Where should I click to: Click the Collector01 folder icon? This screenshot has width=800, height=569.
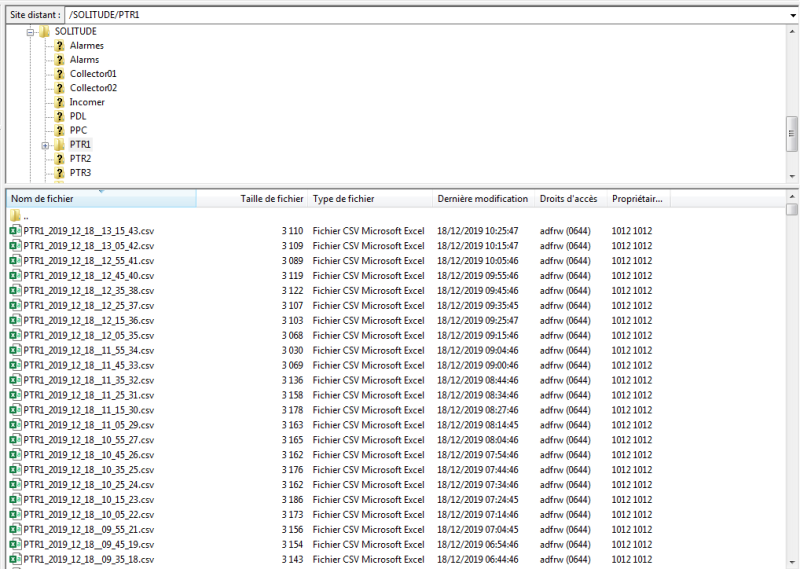coord(60,74)
